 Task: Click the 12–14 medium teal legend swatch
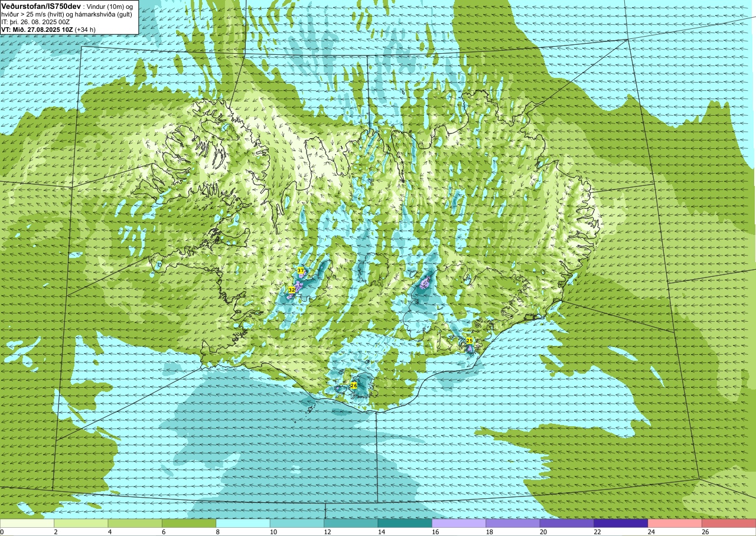click(351, 524)
